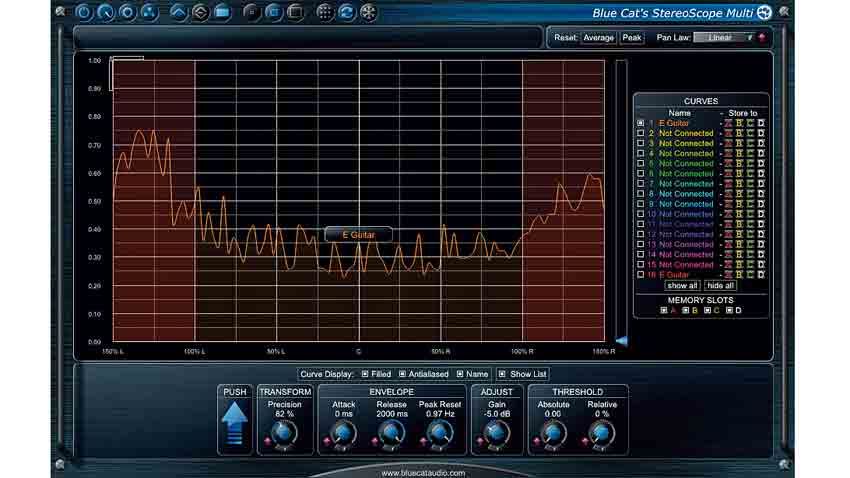This screenshot has height=478, width=850.
Task: Enable checkbox for curve 2 Not Connected
Action: point(641,133)
